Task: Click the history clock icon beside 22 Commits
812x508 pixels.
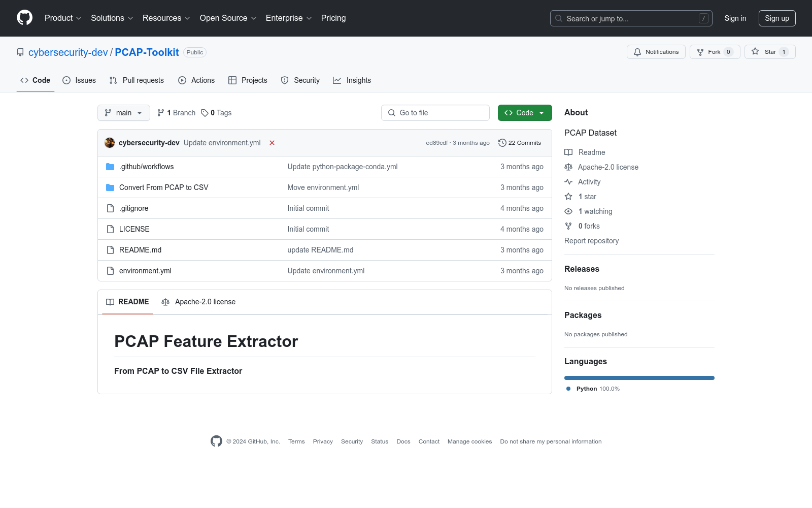Action: tap(502, 143)
